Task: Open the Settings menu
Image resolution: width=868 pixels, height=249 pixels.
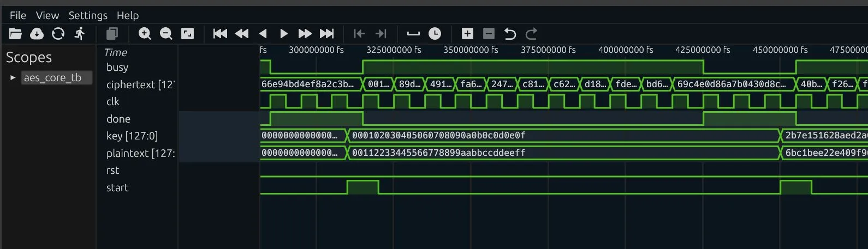Action: point(88,16)
